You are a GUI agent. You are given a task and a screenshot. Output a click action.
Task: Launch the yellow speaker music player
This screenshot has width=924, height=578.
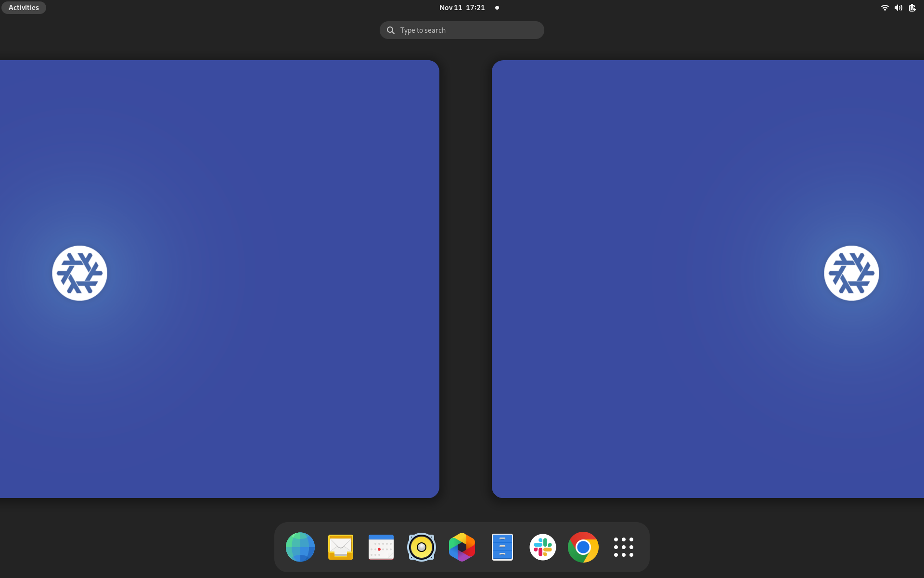(421, 547)
